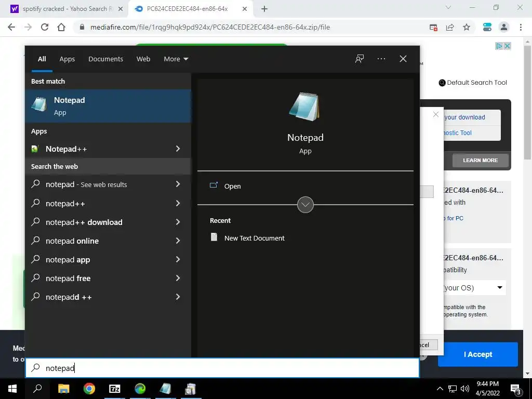This screenshot has height=399, width=532.
Task: Open the OS selection dropdown on the page
Action: click(x=474, y=288)
